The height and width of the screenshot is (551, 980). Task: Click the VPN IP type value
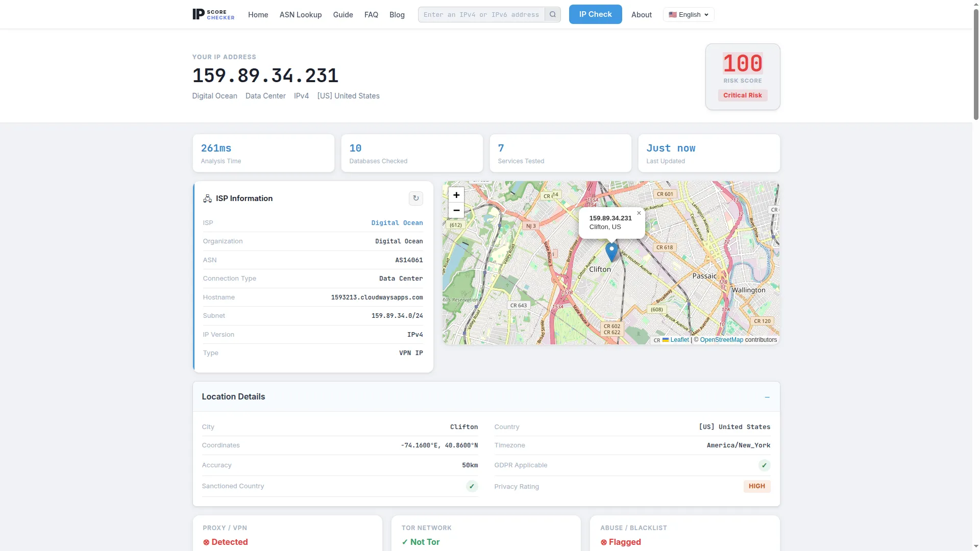pos(411,353)
